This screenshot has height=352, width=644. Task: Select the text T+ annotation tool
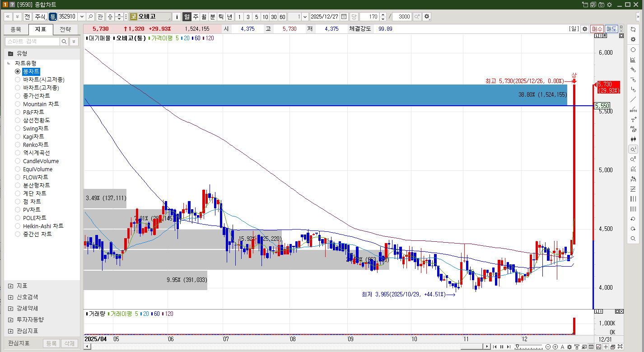(633, 120)
